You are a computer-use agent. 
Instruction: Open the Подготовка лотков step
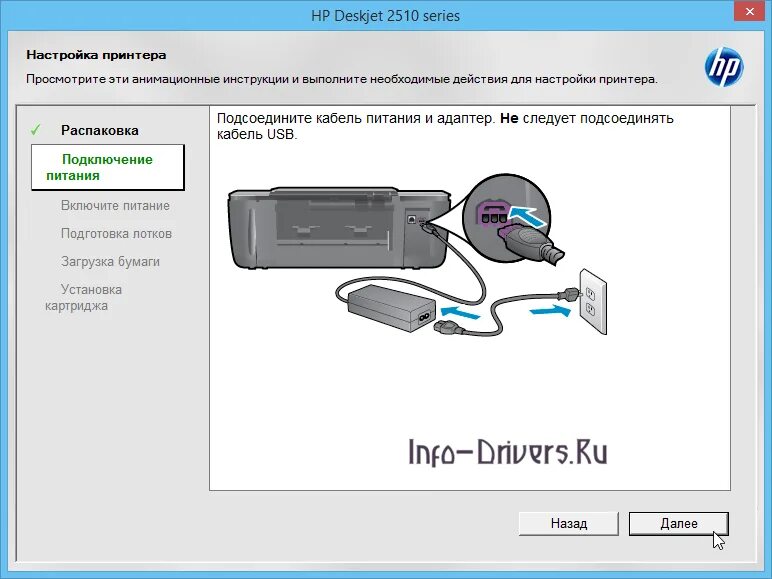(116, 233)
